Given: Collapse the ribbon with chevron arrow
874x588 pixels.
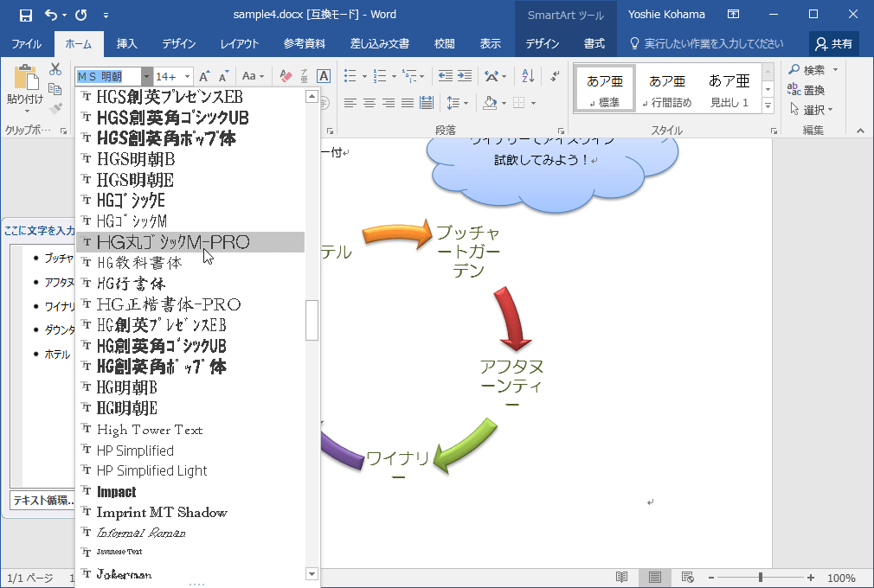Looking at the screenshot, I should 861,131.
